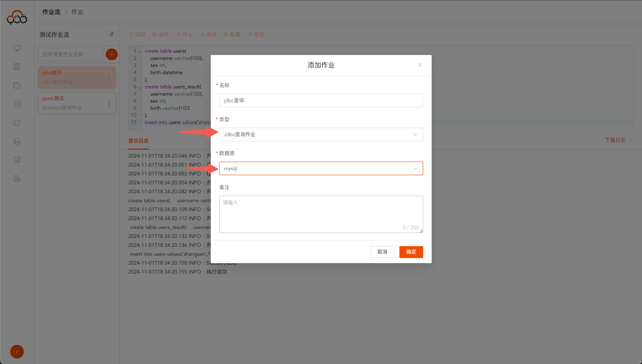Open the folder icon in sidebar
The height and width of the screenshot is (364, 642).
(17, 85)
